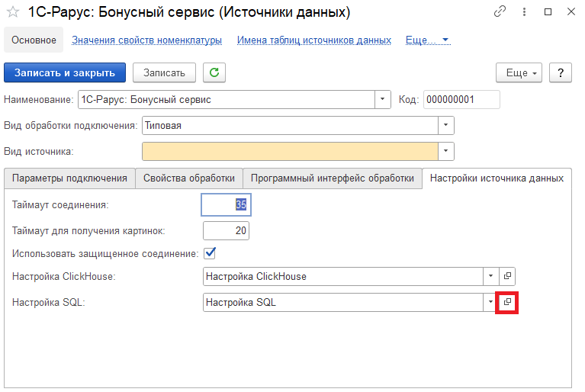Click the Записать button
Viewport: 585px width, 392px height.
point(164,72)
